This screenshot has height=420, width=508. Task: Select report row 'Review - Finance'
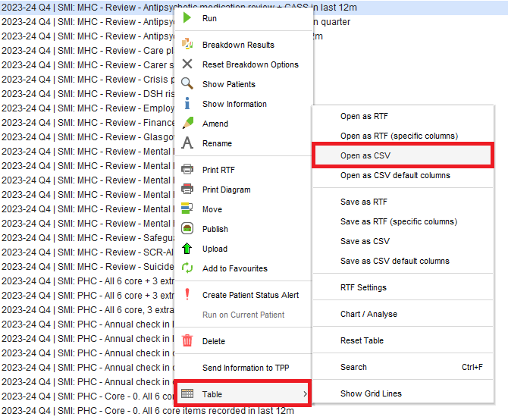coord(87,123)
